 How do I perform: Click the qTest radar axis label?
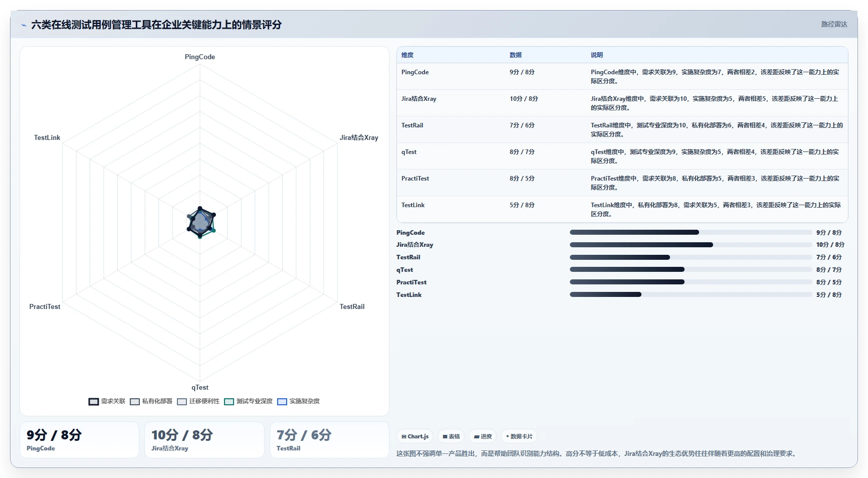pyautogui.click(x=200, y=387)
